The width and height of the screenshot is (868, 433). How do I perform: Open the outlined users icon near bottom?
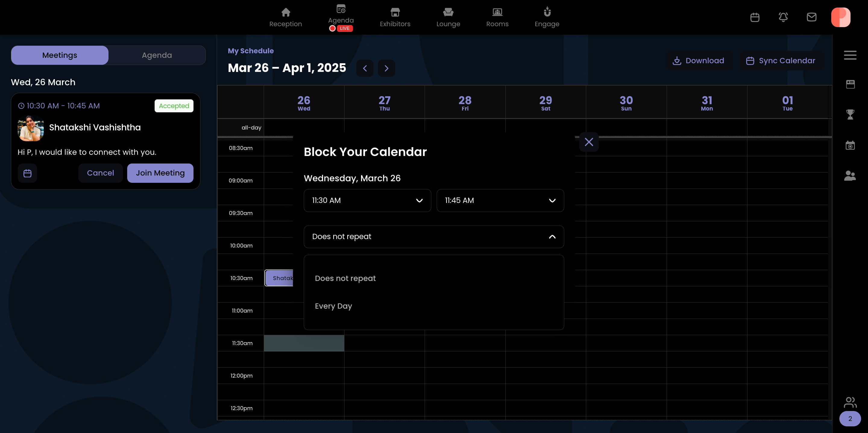coord(850,402)
